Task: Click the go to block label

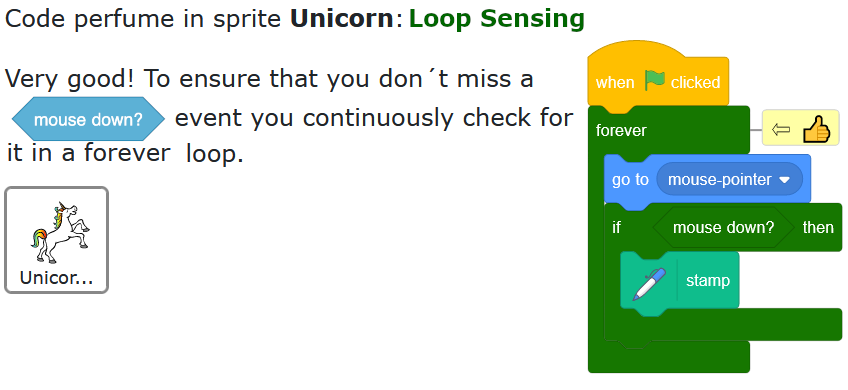Action: [630, 180]
